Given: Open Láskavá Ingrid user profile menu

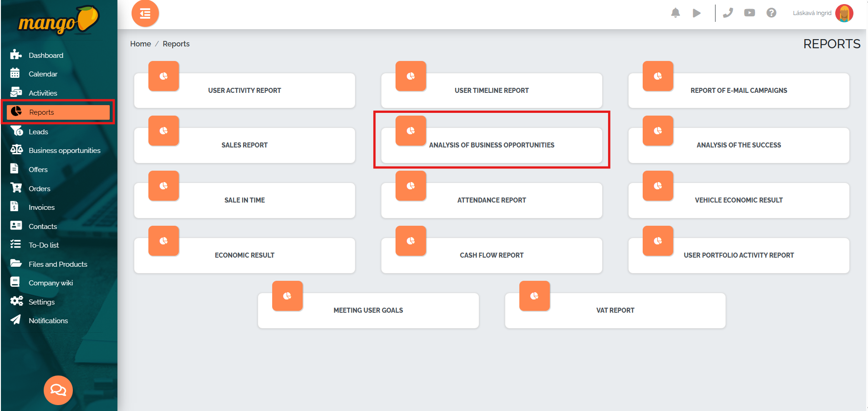Looking at the screenshot, I should pos(812,13).
